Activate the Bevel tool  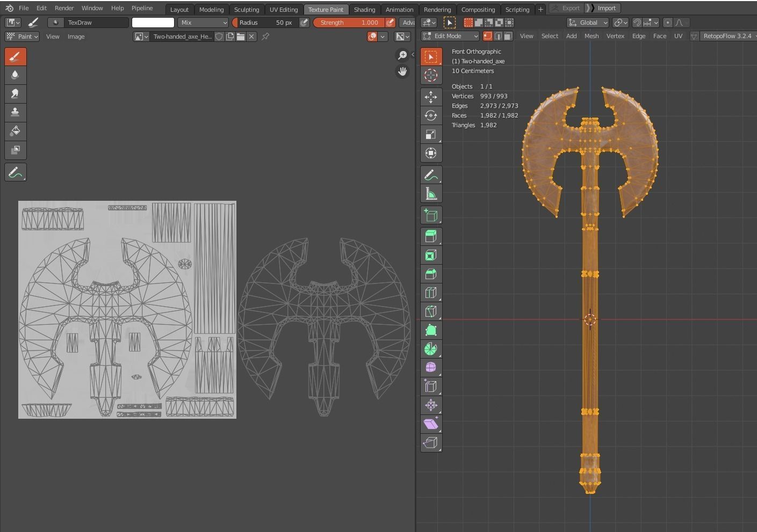pyautogui.click(x=431, y=274)
